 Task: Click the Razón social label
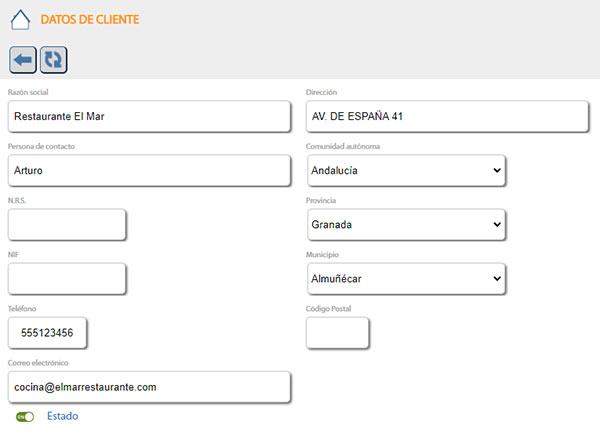[x=28, y=92]
